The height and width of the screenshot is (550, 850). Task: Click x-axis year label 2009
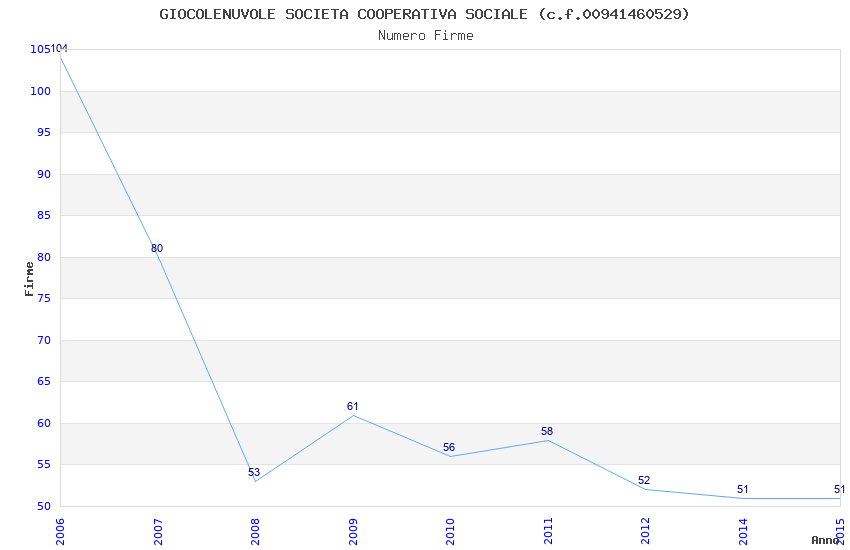353,531
